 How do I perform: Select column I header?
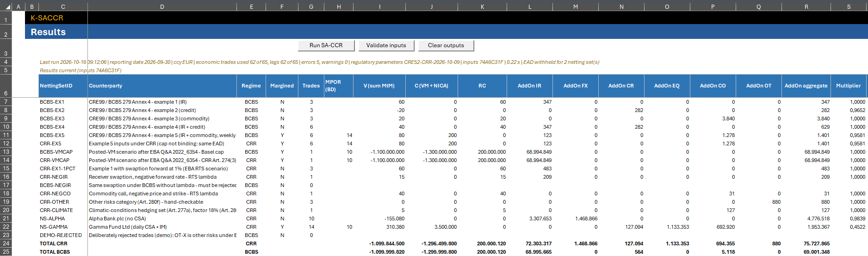379,6
